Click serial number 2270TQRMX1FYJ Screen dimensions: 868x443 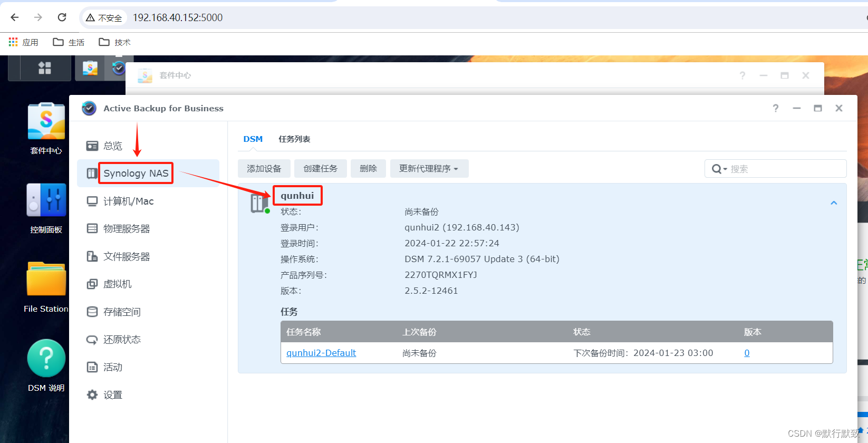pyautogui.click(x=441, y=275)
